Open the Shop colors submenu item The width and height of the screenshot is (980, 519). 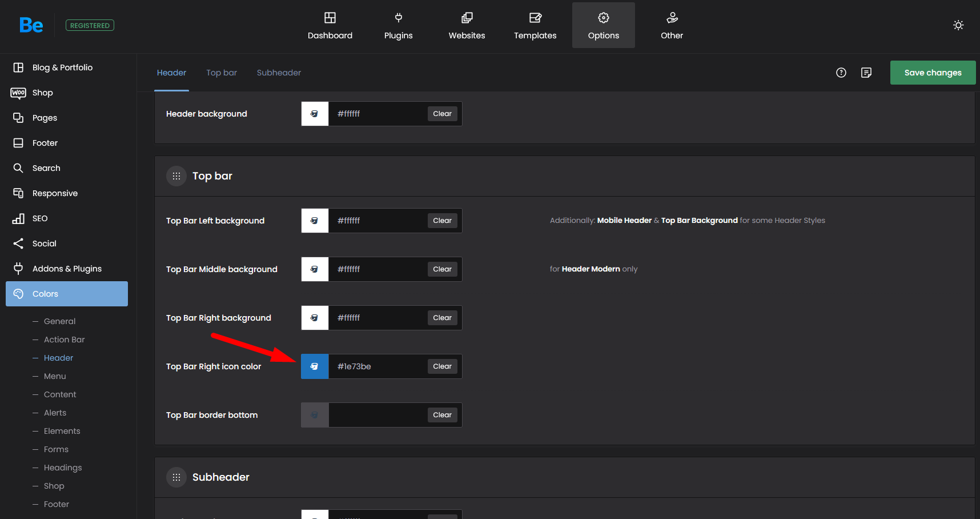pos(54,486)
